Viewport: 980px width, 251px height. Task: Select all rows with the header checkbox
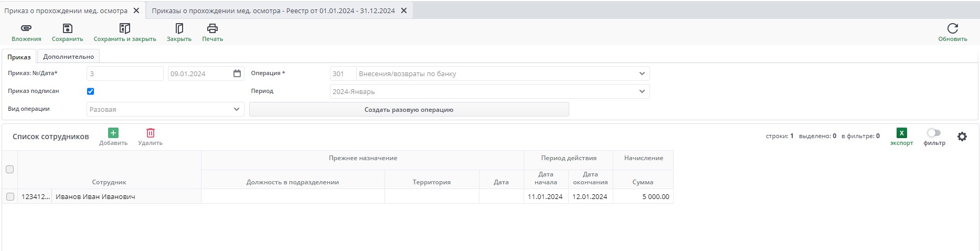tap(9, 169)
